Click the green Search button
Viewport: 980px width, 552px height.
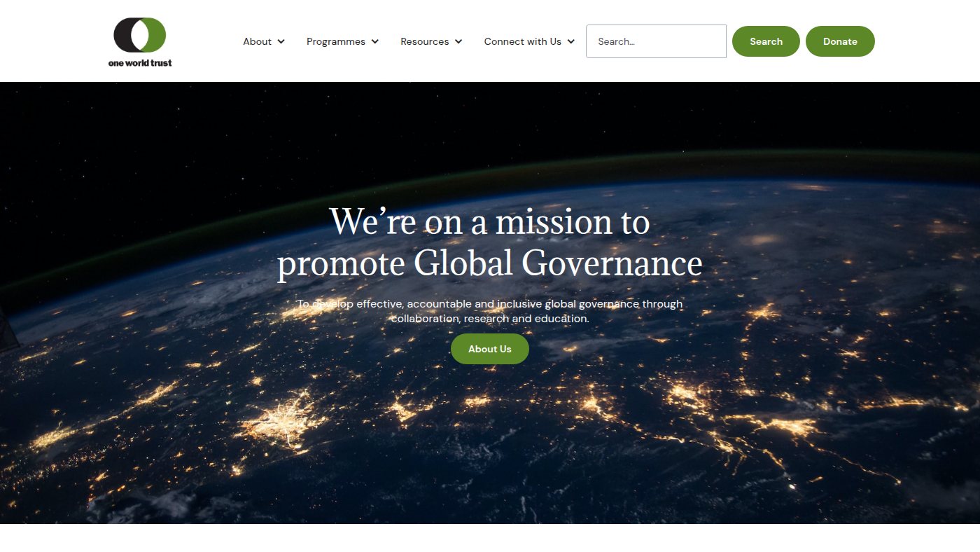(766, 41)
